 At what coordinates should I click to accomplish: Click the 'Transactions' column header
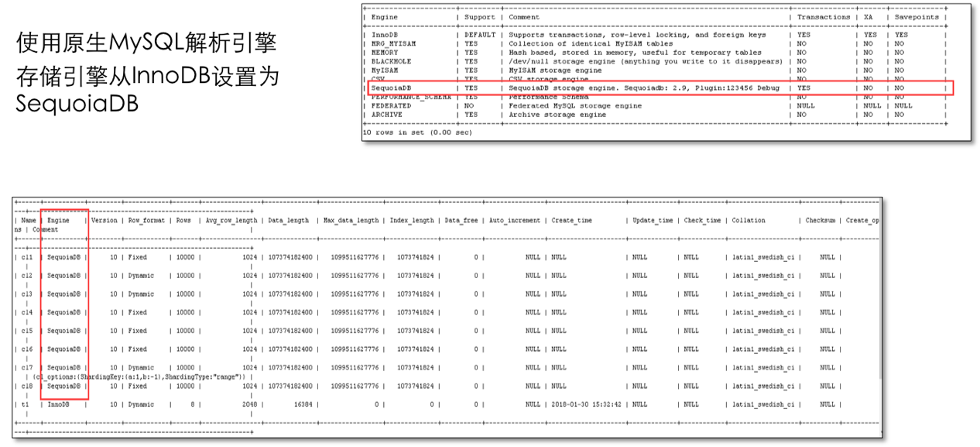tap(824, 17)
